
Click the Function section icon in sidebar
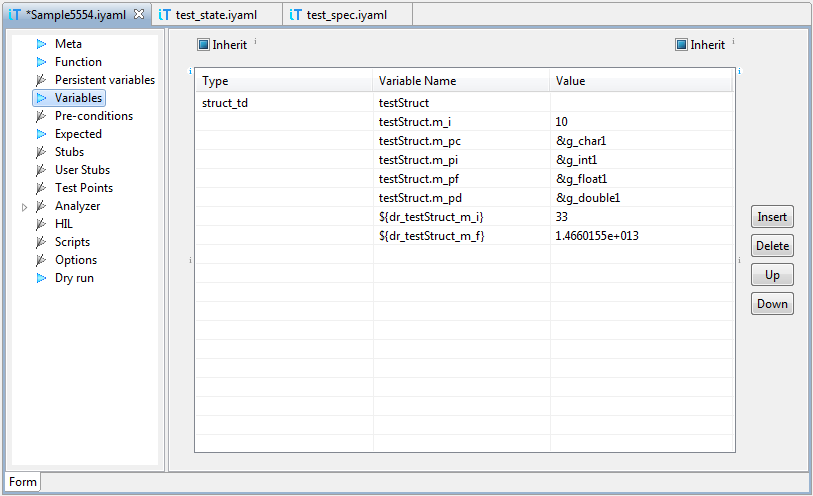pyautogui.click(x=41, y=62)
